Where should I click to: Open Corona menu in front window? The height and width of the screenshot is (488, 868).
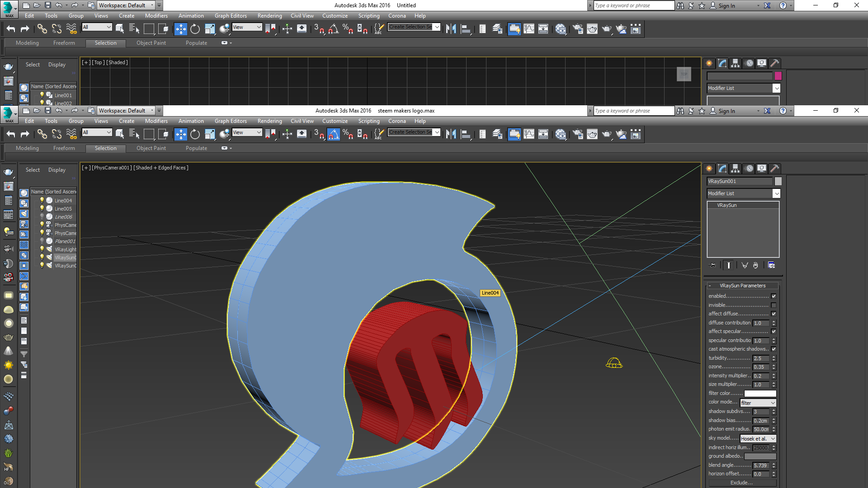[x=397, y=121]
